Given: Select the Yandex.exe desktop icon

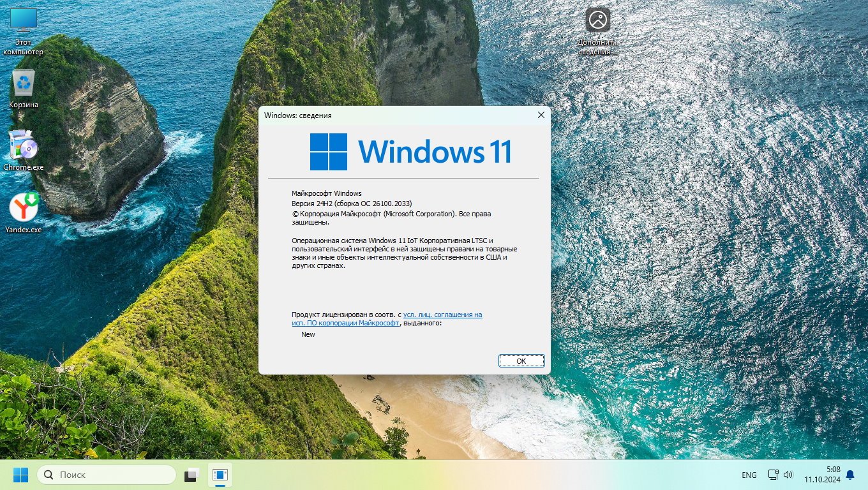Looking at the screenshot, I should [x=24, y=208].
